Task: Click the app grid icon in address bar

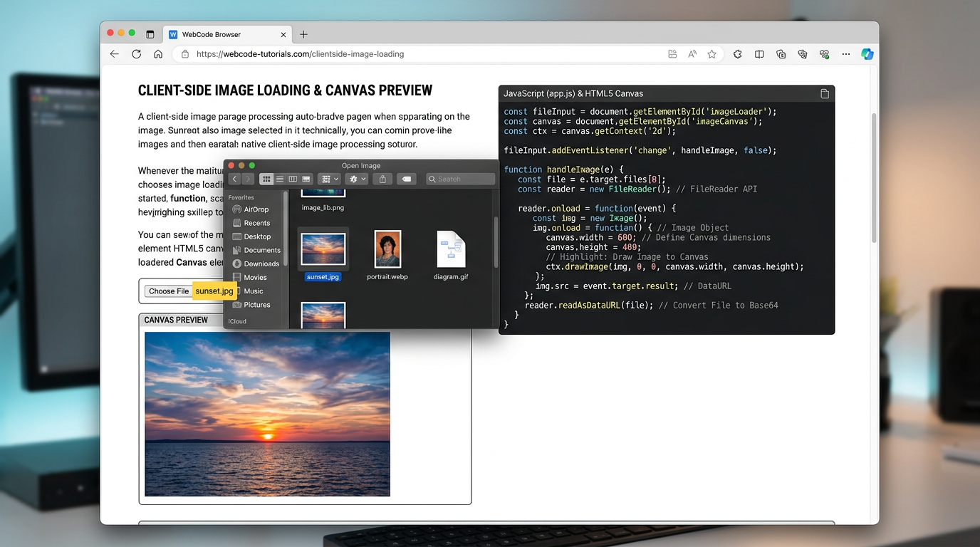Action: (x=672, y=54)
